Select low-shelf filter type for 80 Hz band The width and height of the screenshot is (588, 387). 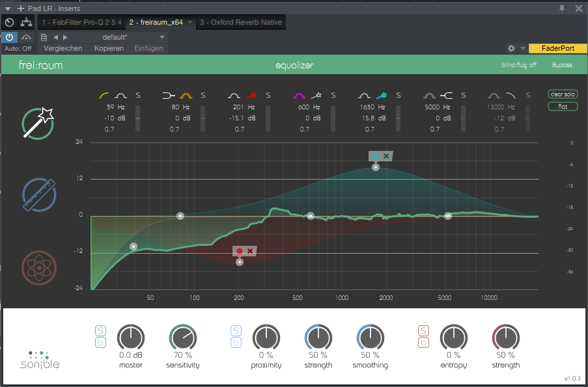click(x=169, y=96)
